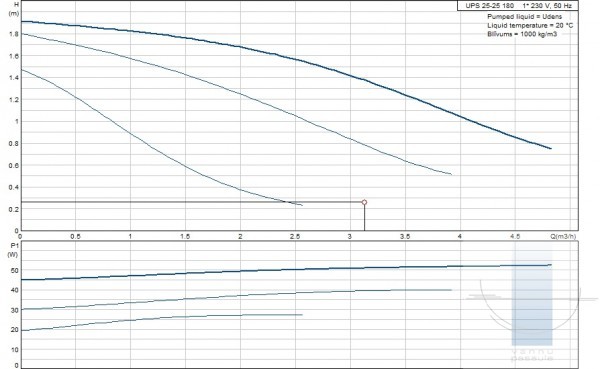Click the UPS 25-25 180 title box
The image size is (600, 369).
coord(518,5)
